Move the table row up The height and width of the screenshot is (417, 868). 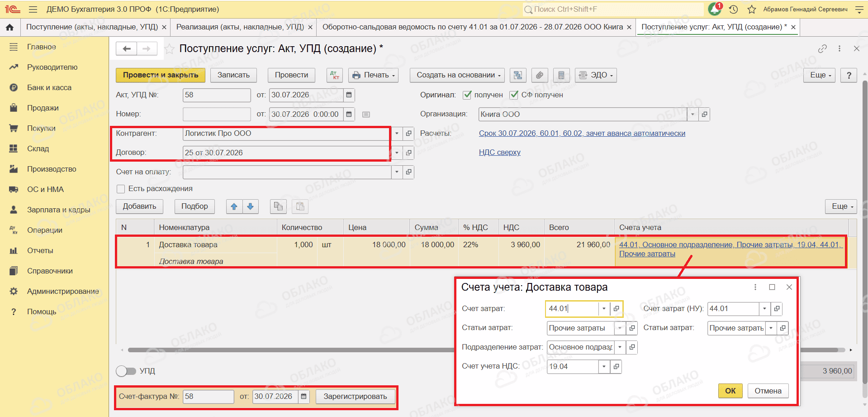[x=234, y=206]
